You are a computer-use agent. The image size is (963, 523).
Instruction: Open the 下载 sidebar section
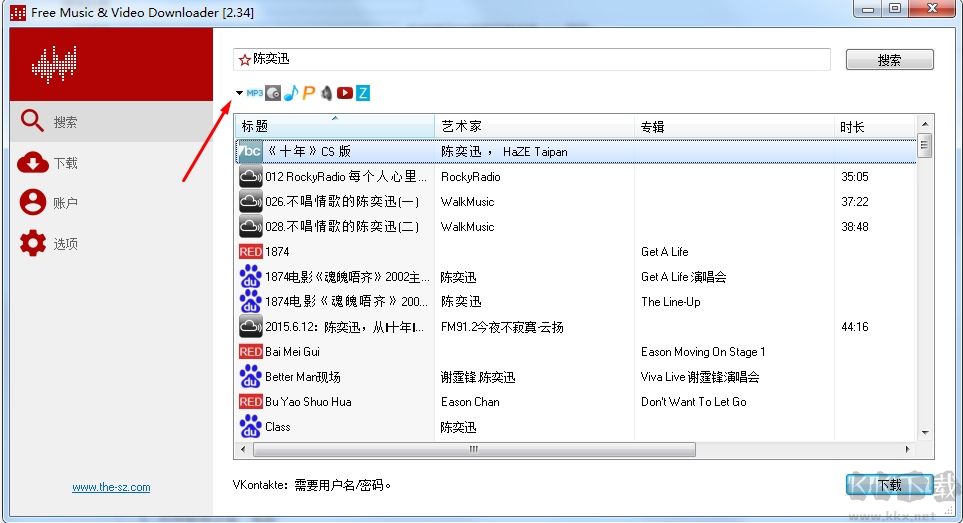pos(111,163)
